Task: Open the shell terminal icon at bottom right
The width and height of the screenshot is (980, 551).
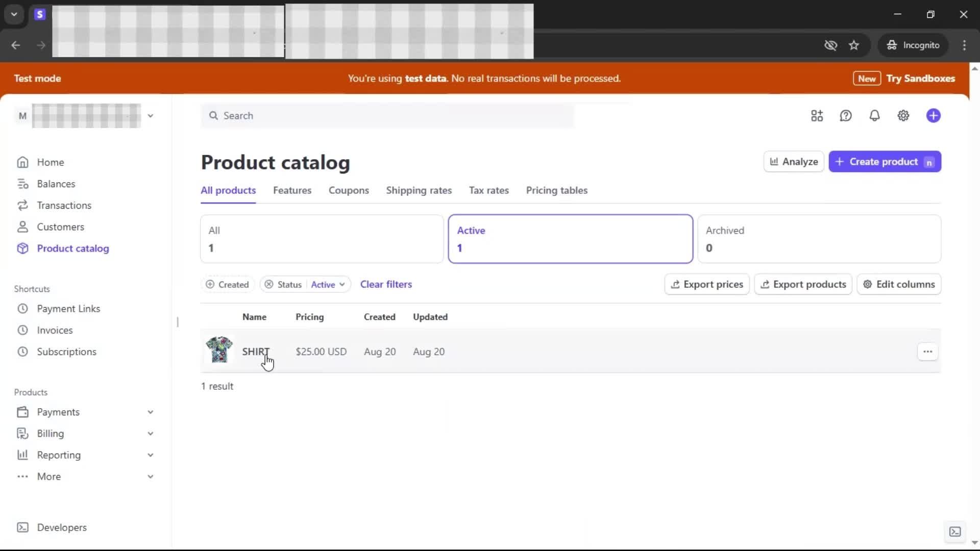Action: click(954, 532)
